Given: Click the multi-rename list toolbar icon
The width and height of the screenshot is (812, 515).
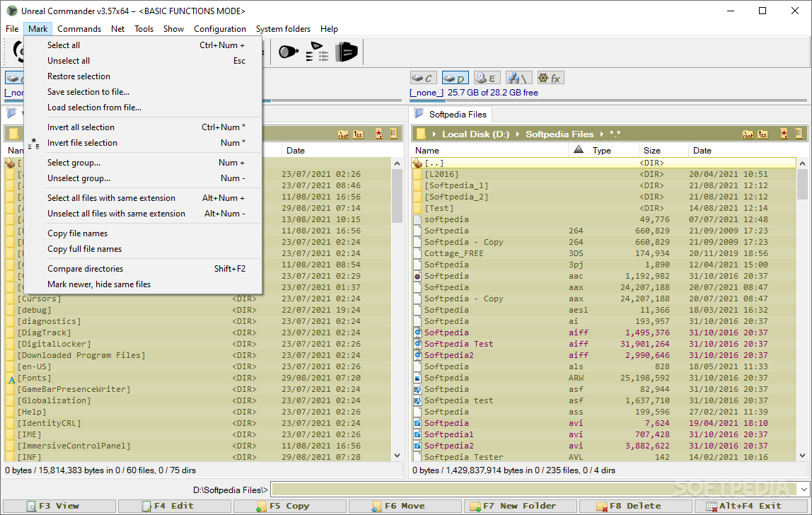Looking at the screenshot, I should click(317, 52).
